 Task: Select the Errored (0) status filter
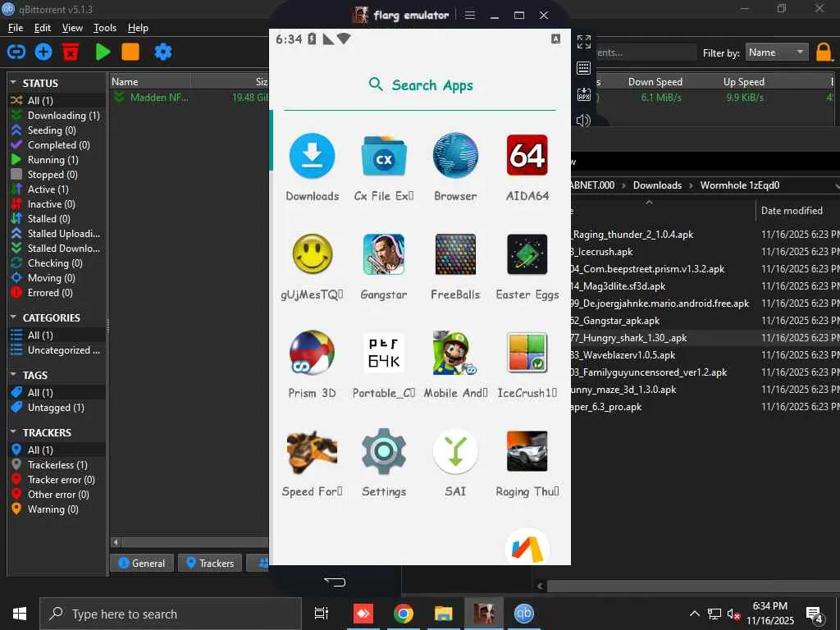[57, 293]
